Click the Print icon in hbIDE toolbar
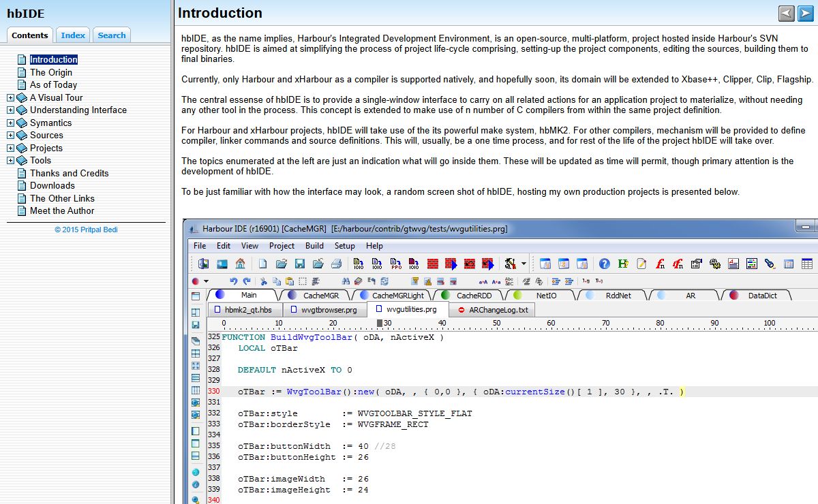This screenshot has width=818, height=504. tap(336, 264)
